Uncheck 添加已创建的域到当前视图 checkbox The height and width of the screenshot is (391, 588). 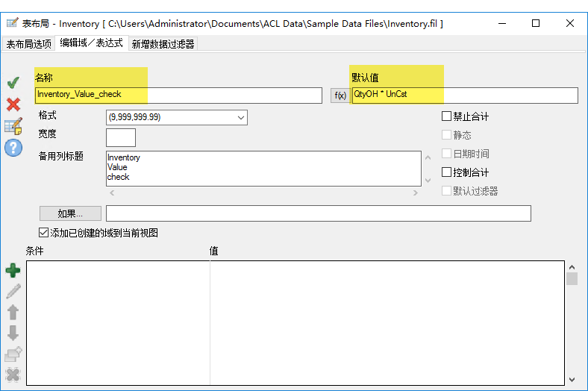click(x=43, y=233)
